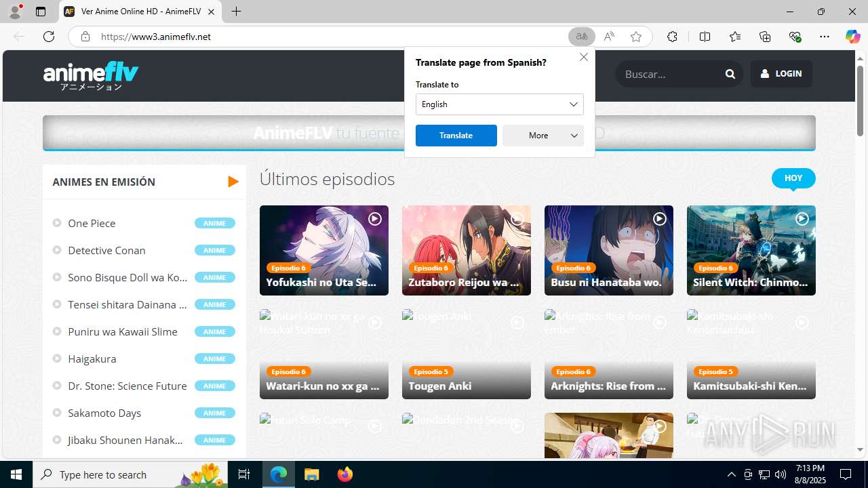Viewport: 868px width, 488px height.
Task: Open Browser essentials heart icon
Action: coord(795,37)
